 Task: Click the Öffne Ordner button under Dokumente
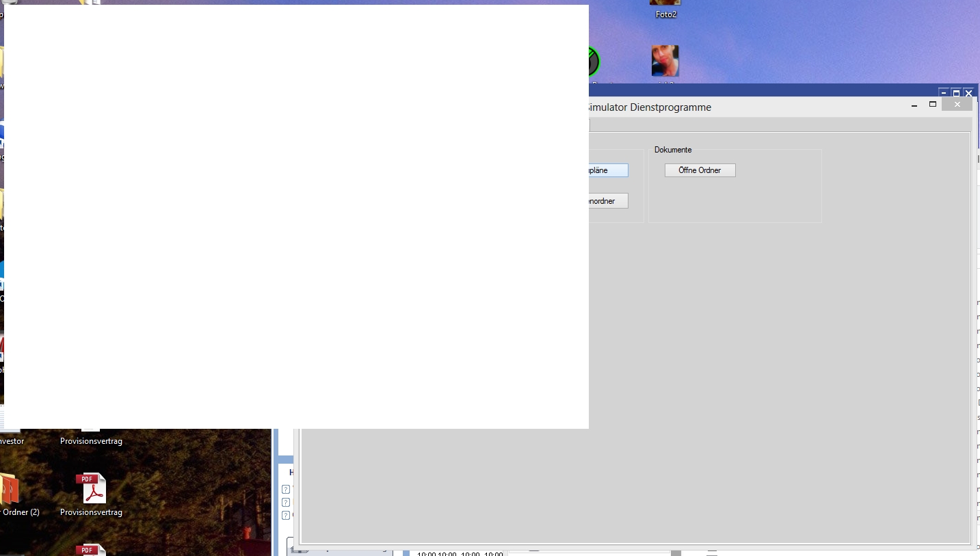(700, 170)
